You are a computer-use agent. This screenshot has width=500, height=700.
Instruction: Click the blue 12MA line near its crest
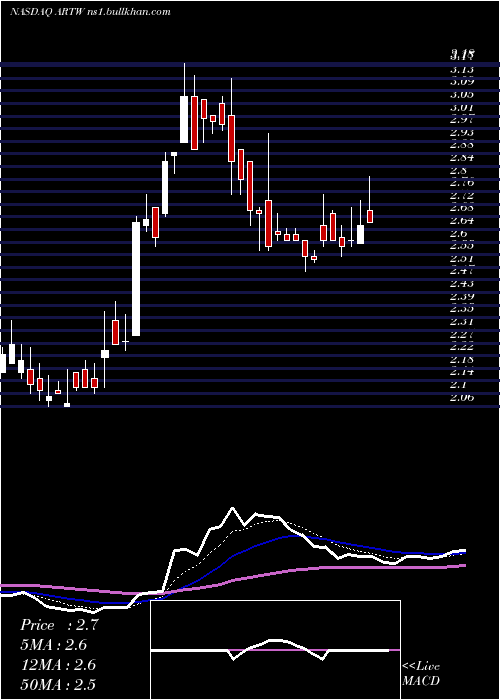(292, 536)
